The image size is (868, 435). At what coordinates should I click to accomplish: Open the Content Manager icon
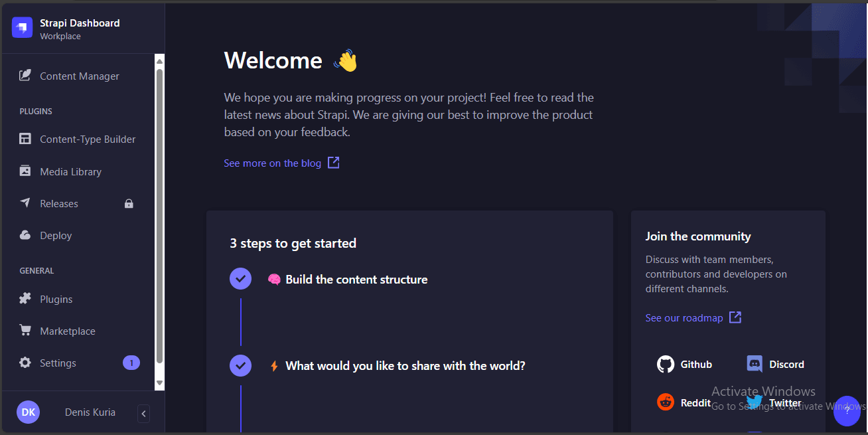[25, 76]
